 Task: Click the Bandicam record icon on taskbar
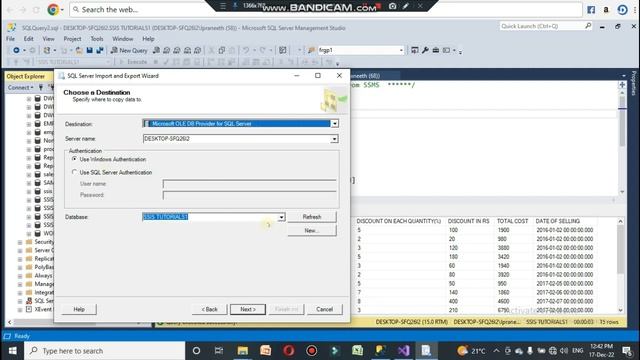311,351
